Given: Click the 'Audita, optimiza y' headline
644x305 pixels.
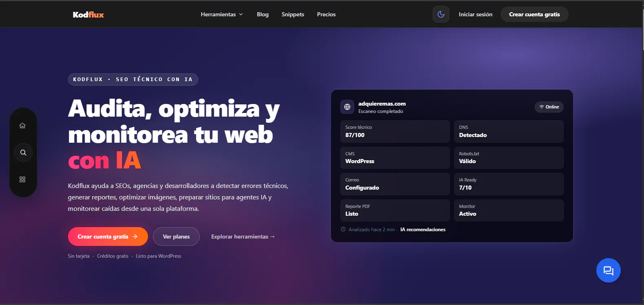Looking at the screenshot, I should click(x=174, y=109).
